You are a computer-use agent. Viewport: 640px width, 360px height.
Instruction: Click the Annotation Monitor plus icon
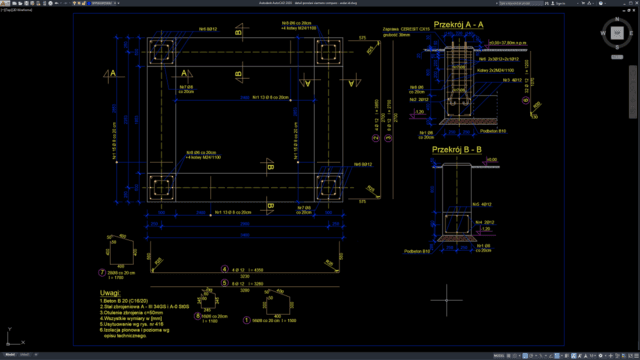coord(611,356)
